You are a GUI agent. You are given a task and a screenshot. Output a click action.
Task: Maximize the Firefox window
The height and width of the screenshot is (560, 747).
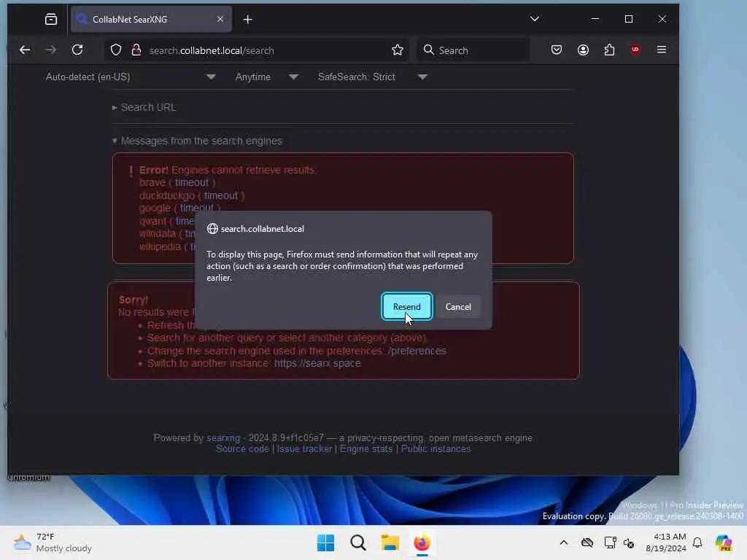click(x=629, y=19)
